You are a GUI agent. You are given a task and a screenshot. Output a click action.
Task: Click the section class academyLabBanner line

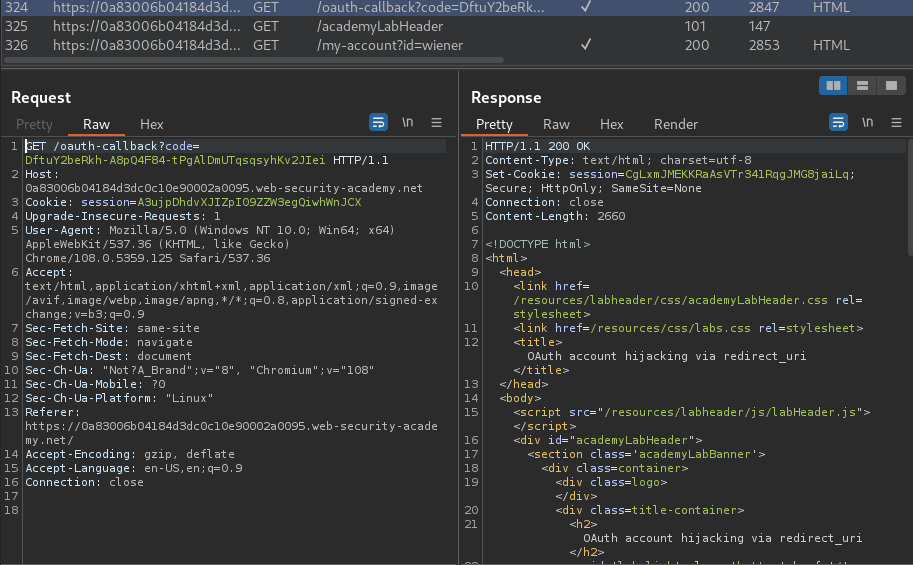[646, 454]
